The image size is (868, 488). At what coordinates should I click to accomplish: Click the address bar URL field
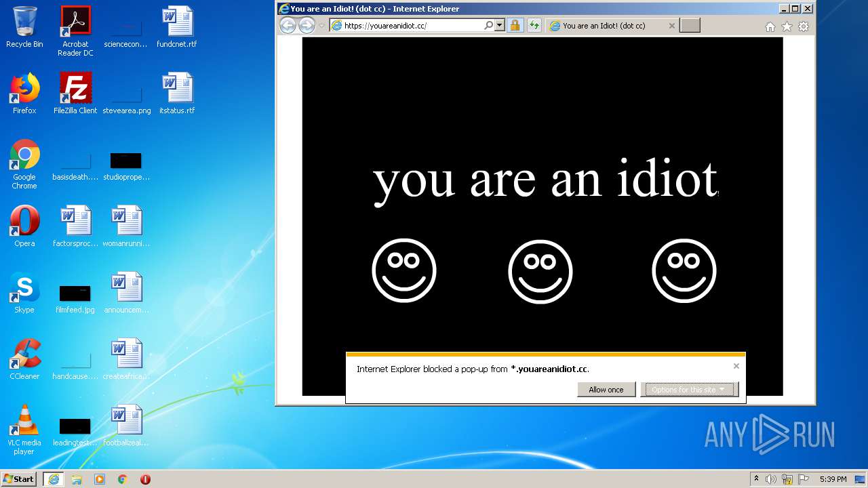pyautogui.click(x=412, y=26)
